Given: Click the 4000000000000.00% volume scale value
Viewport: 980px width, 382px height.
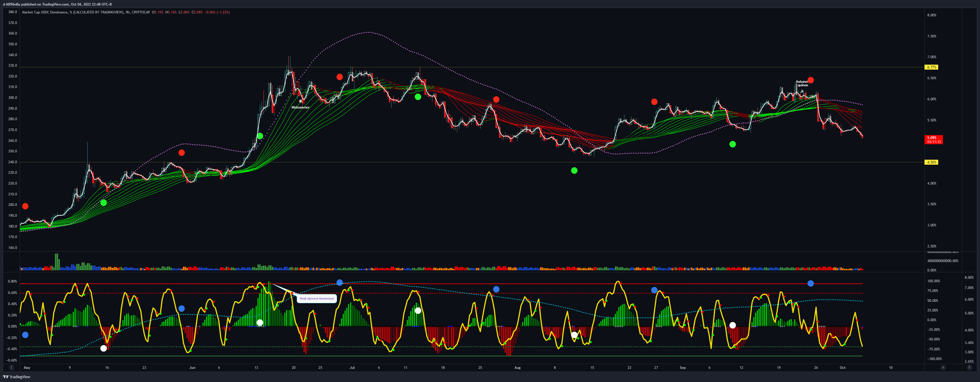Looking at the screenshot, I should coord(943,261).
